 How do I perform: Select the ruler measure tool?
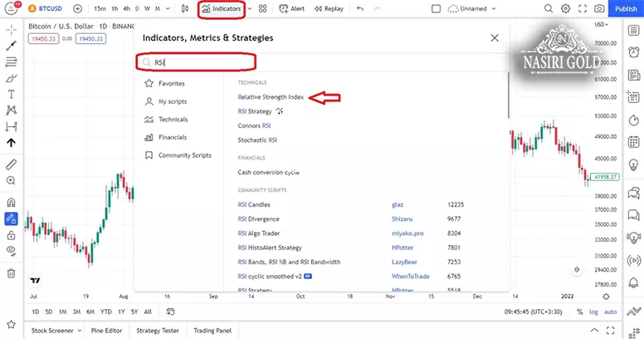coord(11,165)
